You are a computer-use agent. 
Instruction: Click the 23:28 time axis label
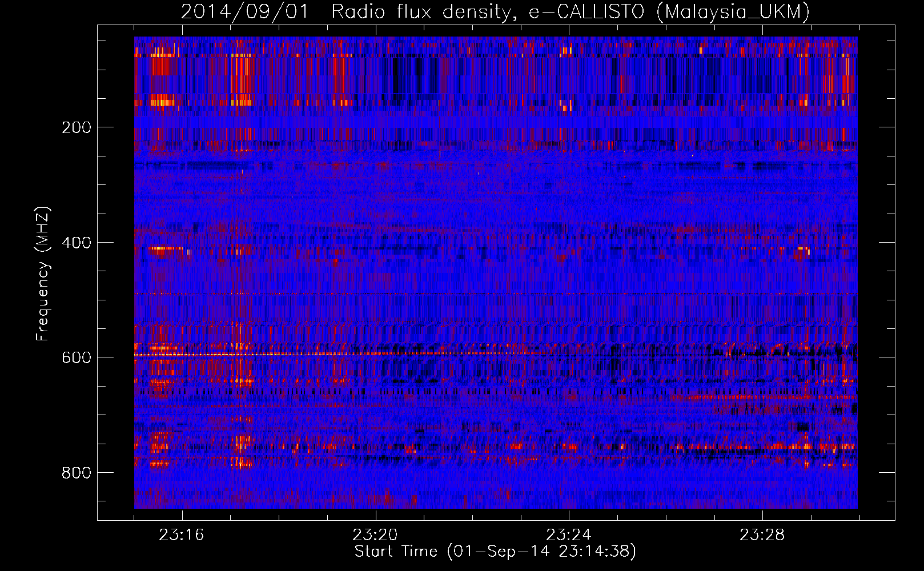click(x=762, y=535)
